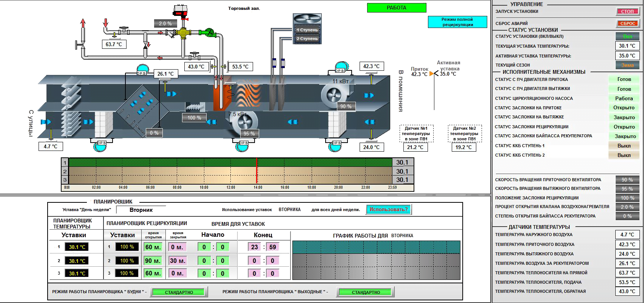Image resolution: width=644 pixels, height=303 pixels.
Task: Click the DPS sensor icon near 26.1 °C
Action: 142,70
